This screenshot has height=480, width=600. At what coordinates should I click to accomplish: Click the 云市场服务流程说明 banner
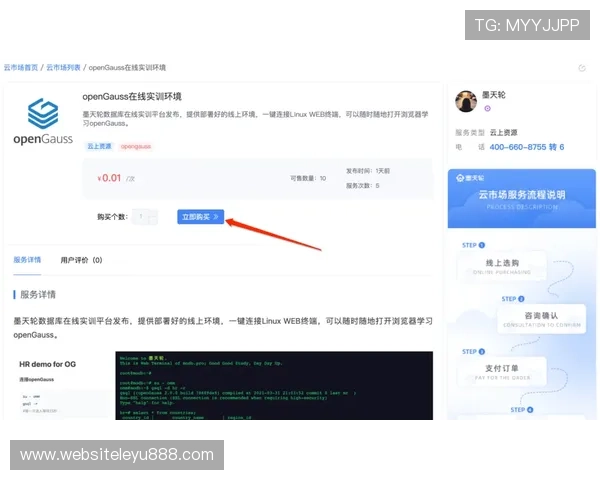click(522, 198)
